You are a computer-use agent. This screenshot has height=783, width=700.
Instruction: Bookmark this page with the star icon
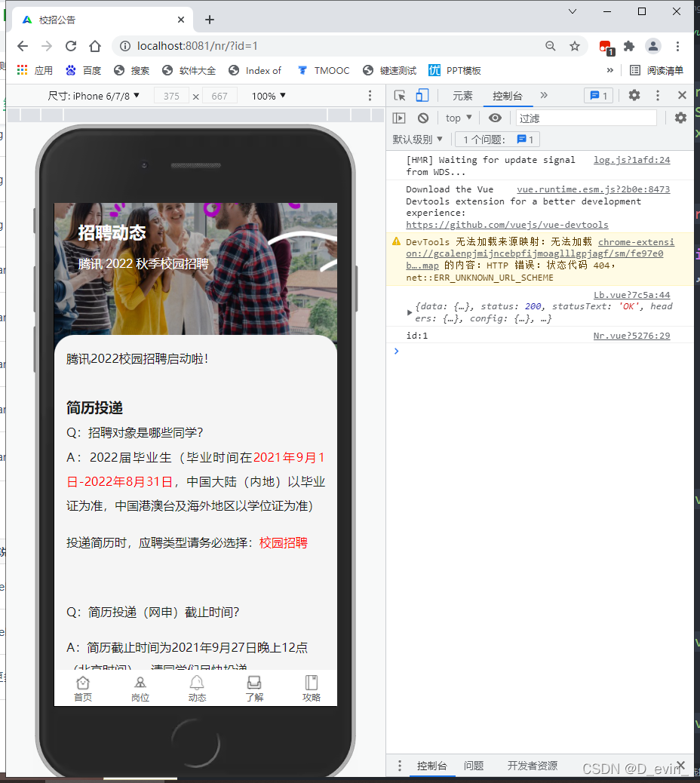[x=575, y=47]
